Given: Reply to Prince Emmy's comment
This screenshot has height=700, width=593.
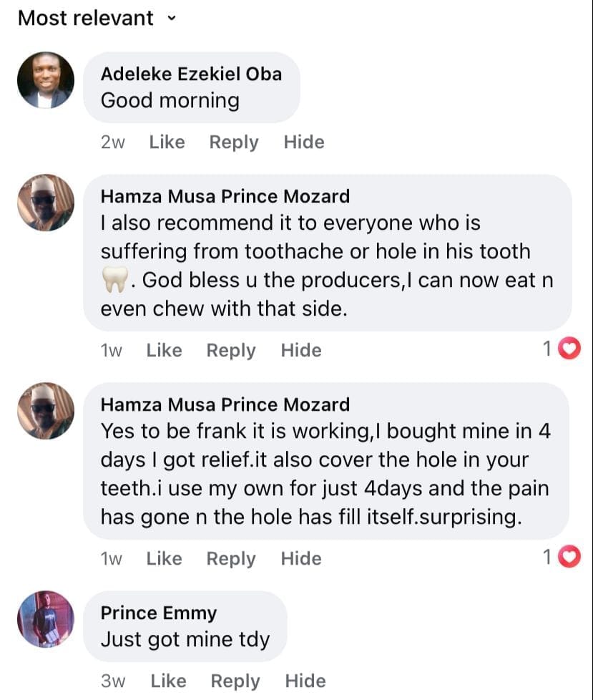Looking at the screenshot, I should pos(235,681).
